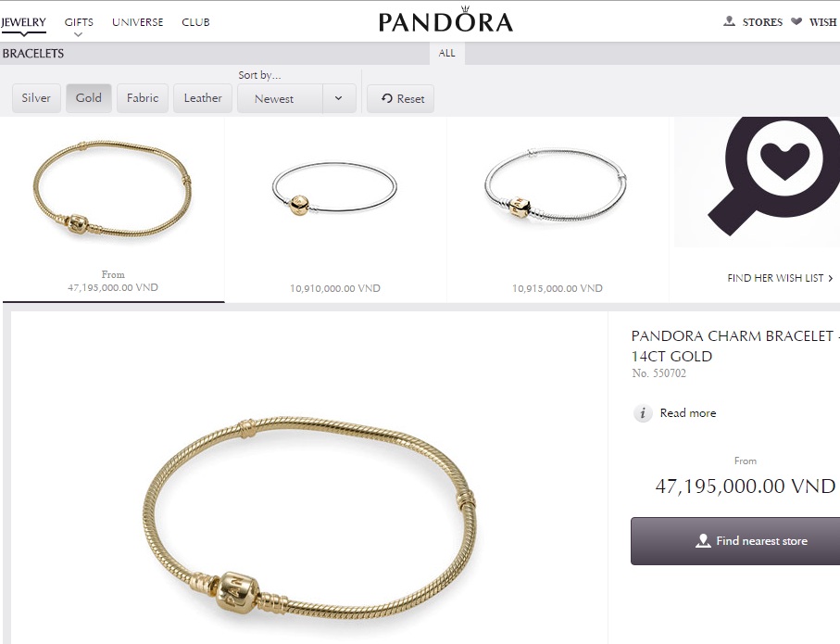The image size is (840, 644).
Task: Open the Universe menu item
Action: [x=138, y=22]
